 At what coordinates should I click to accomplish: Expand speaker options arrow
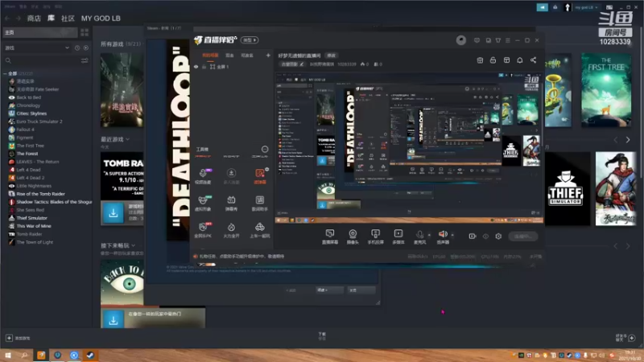(x=452, y=235)
